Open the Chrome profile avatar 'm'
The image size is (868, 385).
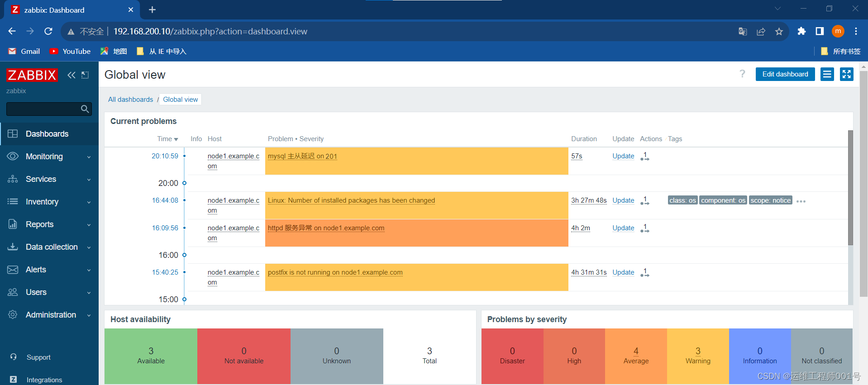pos(838,31)
